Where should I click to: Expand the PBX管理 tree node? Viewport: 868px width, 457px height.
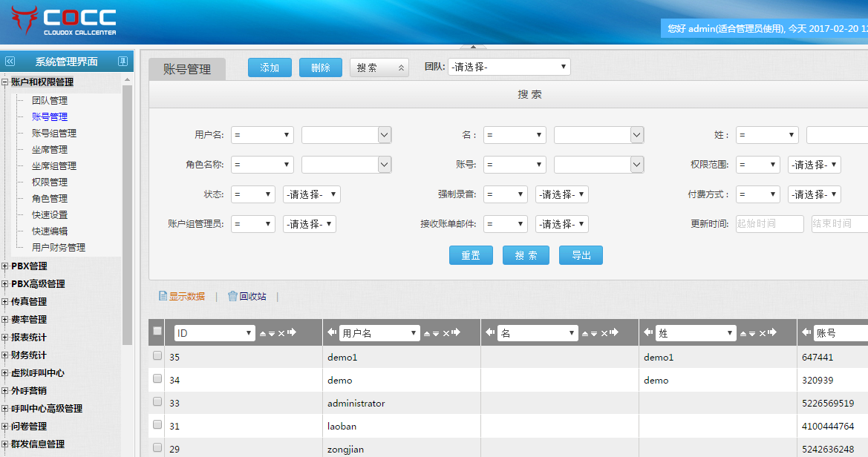tap(5, 266)
